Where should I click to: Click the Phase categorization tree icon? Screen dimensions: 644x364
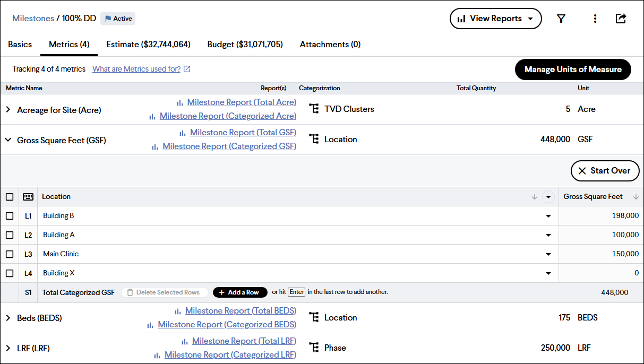point(314,348)
